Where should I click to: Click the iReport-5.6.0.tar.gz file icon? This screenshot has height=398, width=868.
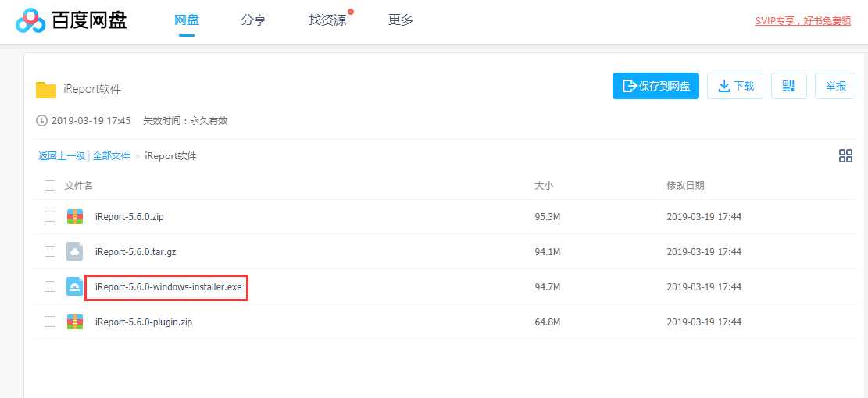75,251
